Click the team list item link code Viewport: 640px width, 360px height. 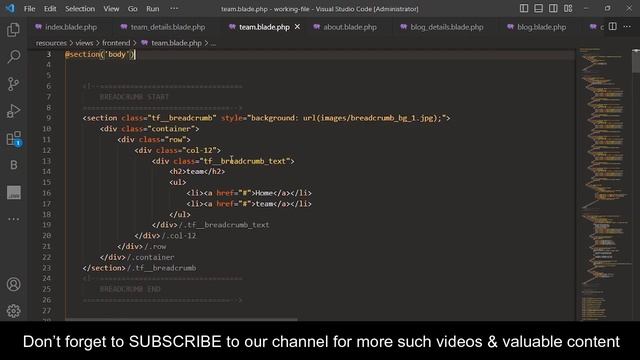pos(249,204)
